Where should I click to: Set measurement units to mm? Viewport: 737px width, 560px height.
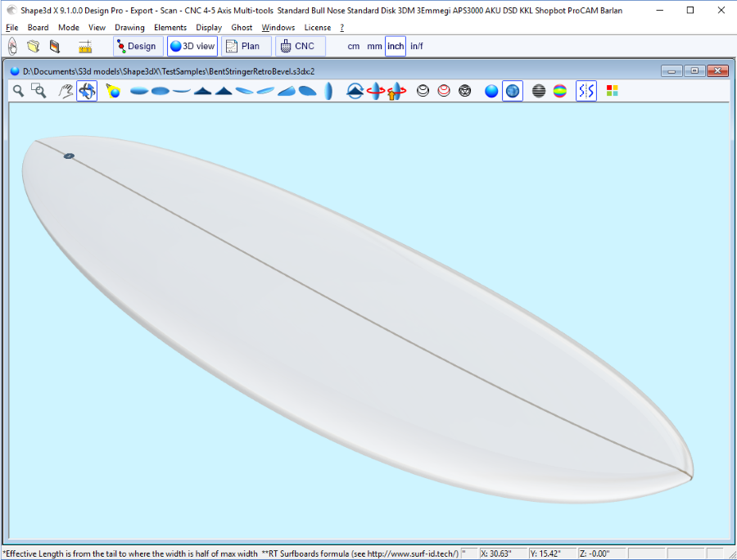tap(374, 47)
